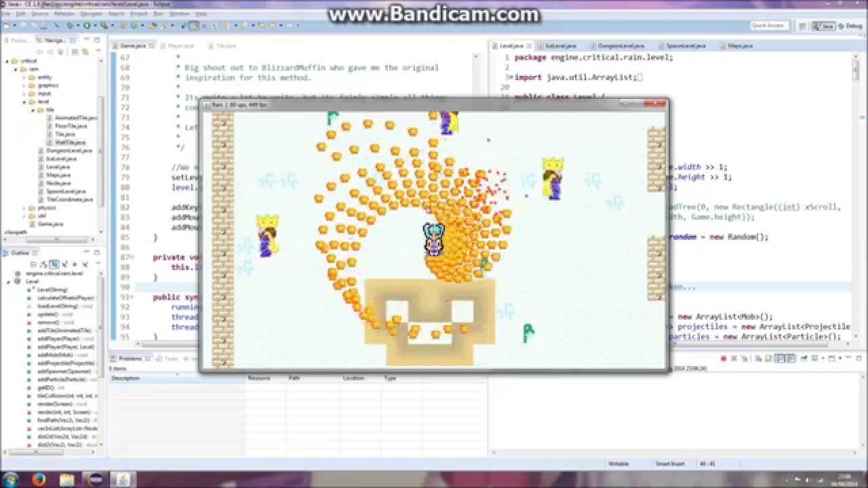
Task: Click the Quick Access search field
Action: click(x=770, y=26)
